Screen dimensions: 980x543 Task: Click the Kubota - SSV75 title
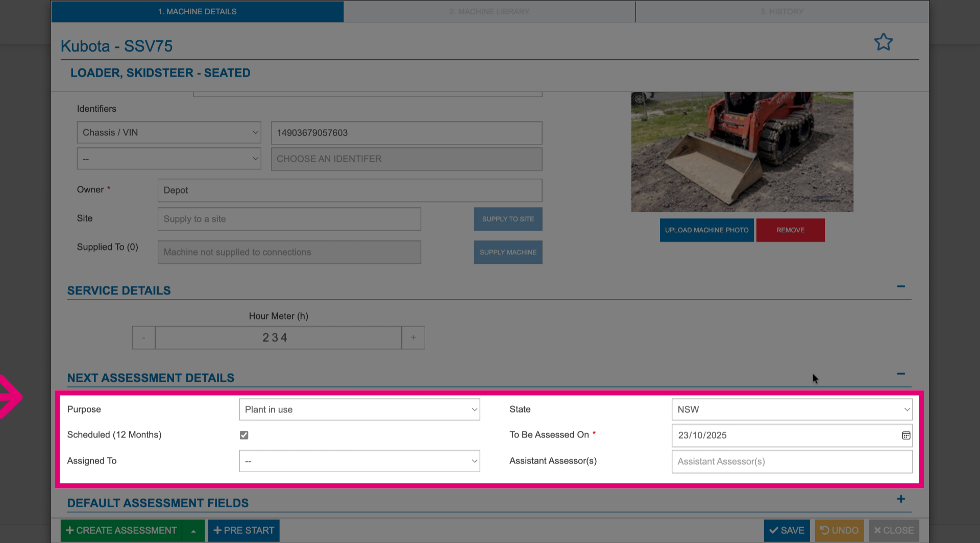pyautogui.click(x=116, y=46)
